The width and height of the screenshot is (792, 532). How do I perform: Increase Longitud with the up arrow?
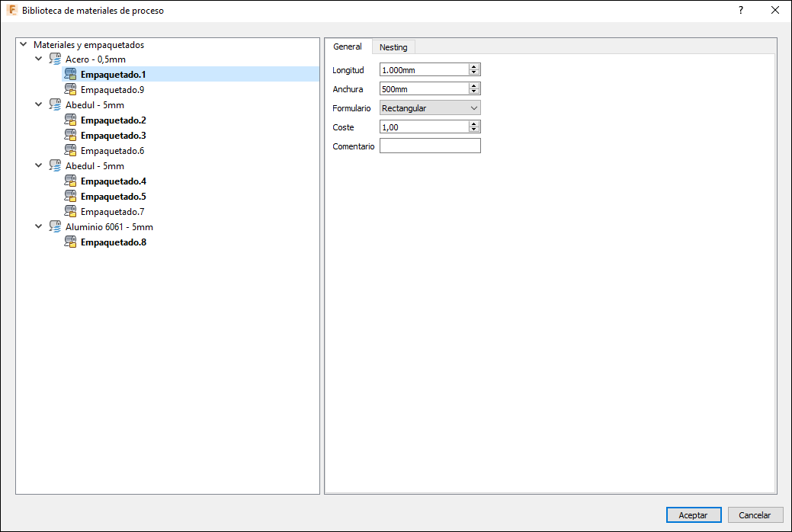pos(474,66)
